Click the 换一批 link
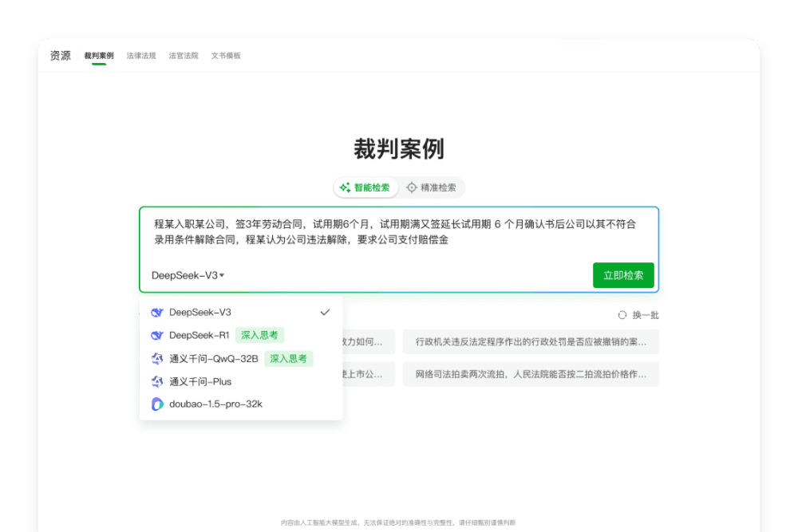Screen dimensions: 798x532 (x=646, y=315)
